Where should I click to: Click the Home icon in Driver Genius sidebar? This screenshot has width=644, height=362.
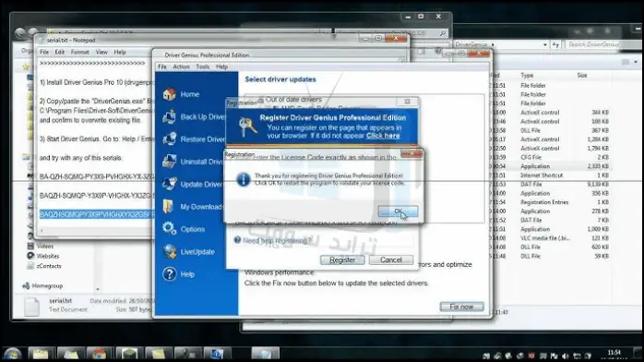pos(169,94)
